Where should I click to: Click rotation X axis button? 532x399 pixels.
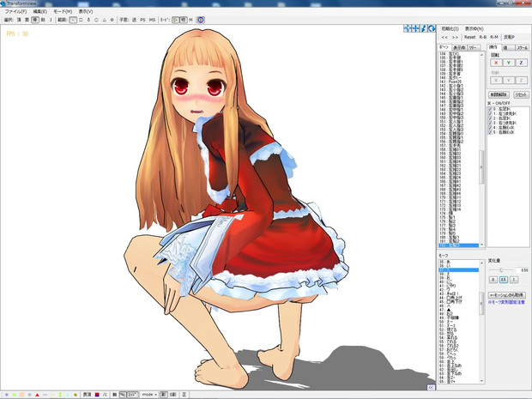[496, 63]
